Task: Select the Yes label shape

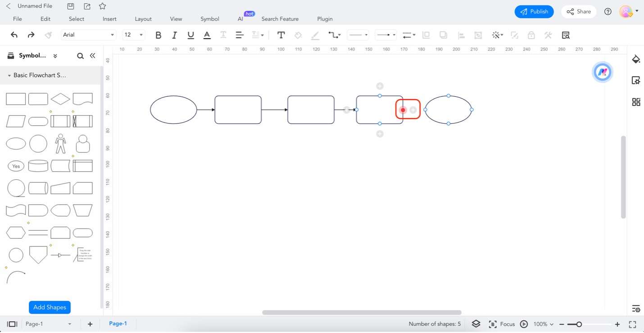Action: tap(16, 166)
